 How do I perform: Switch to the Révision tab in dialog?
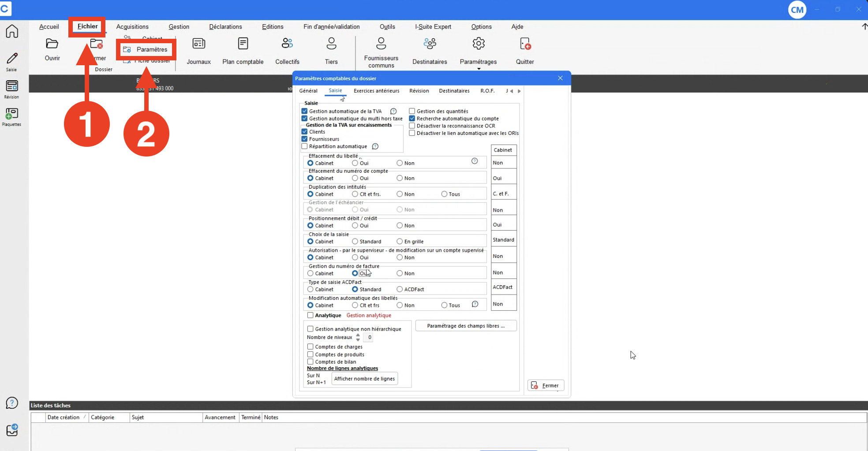[419, 91]
